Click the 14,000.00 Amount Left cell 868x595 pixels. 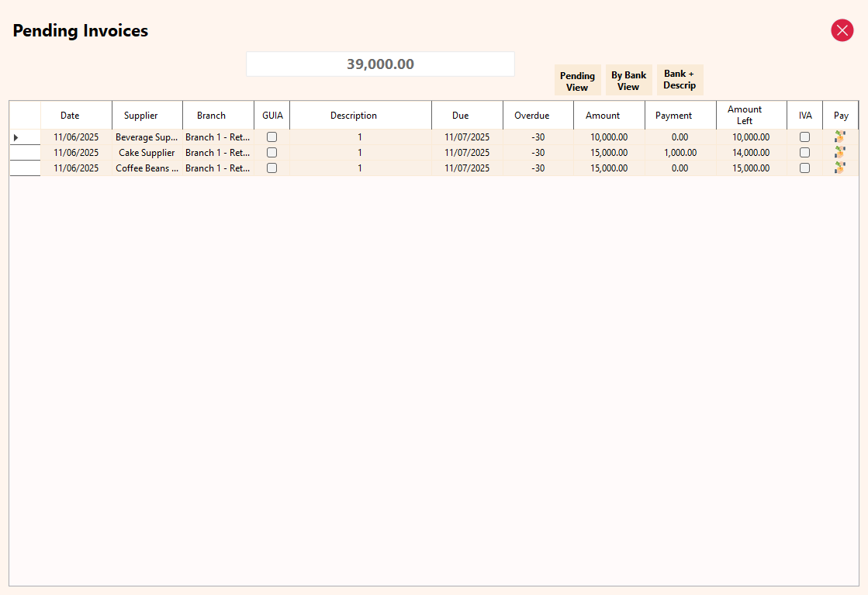coord(751,153)
